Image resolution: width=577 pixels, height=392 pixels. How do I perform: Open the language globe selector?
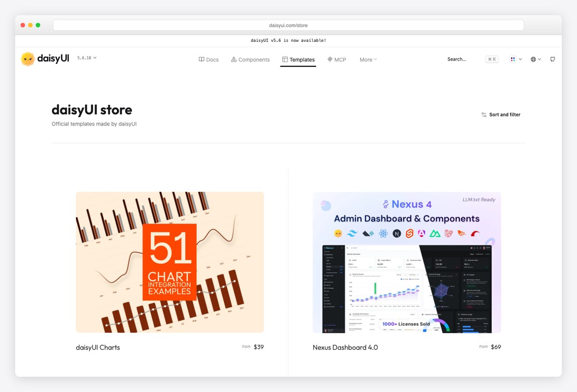536,59
